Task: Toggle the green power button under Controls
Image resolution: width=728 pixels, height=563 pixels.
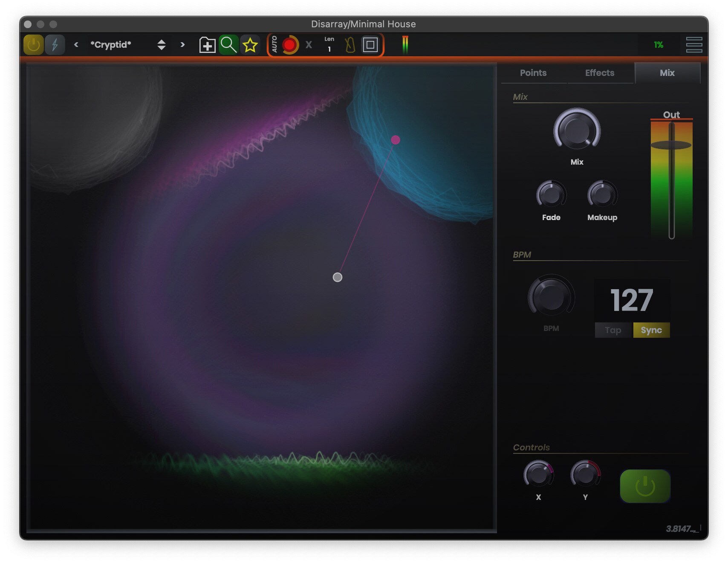Action: (x=645, y=485)
